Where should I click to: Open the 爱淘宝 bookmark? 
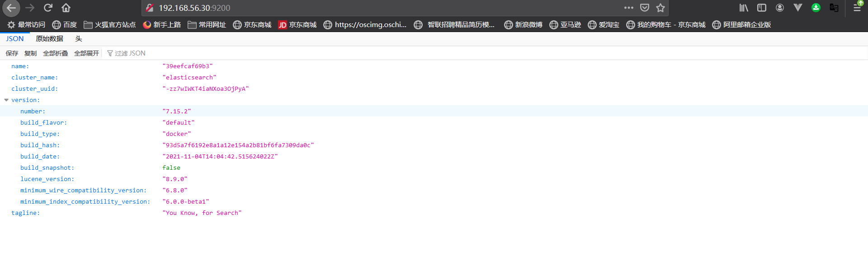[604, 25]
